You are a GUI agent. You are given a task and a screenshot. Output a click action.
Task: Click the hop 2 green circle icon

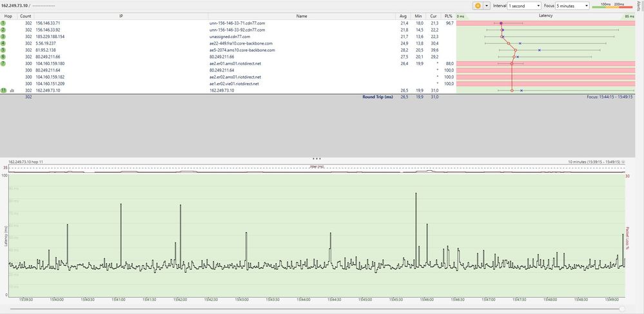(x=3, y=30)
